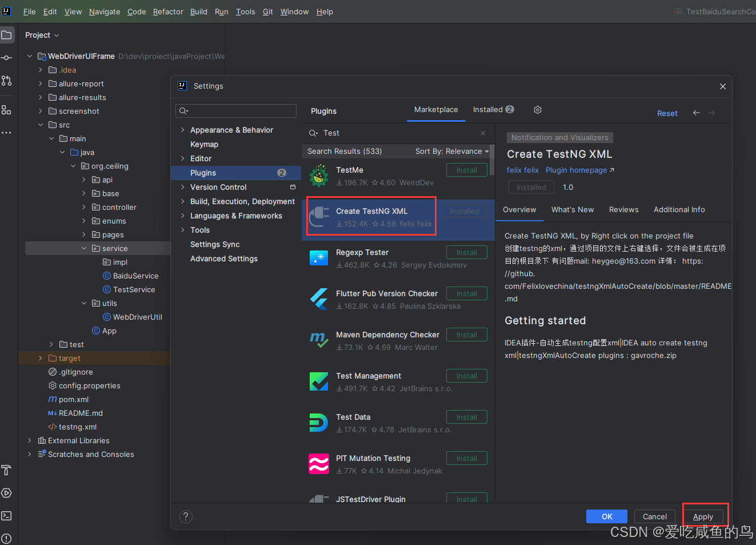Click the TestMe plugin icon
Screen dimensions: 756x545
click(x=319, y=176)
